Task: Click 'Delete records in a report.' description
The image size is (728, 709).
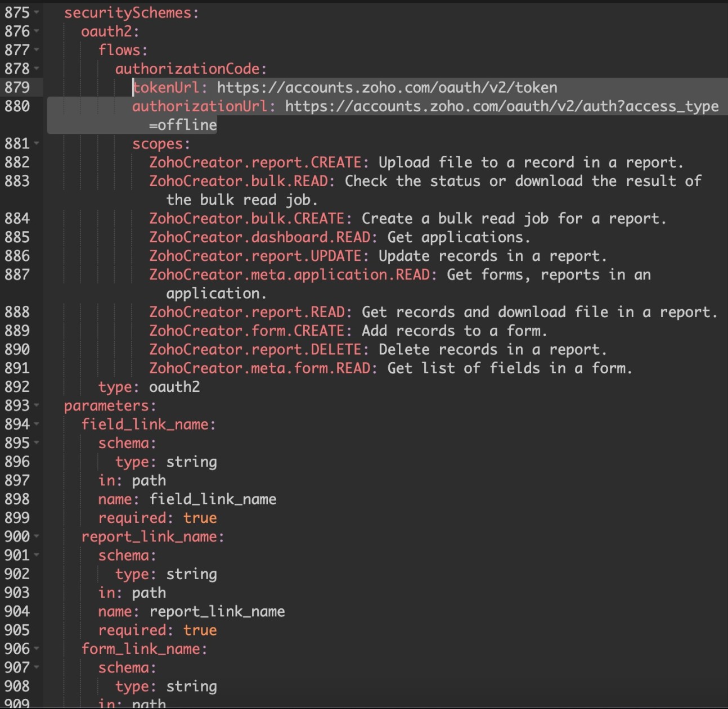Action: click(493, 349)
